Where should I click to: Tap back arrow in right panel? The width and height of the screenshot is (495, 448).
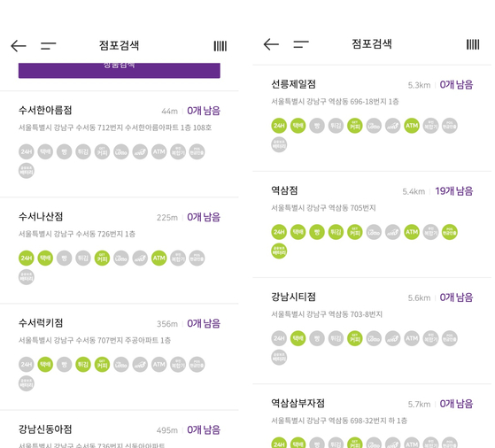coord(271,44)
